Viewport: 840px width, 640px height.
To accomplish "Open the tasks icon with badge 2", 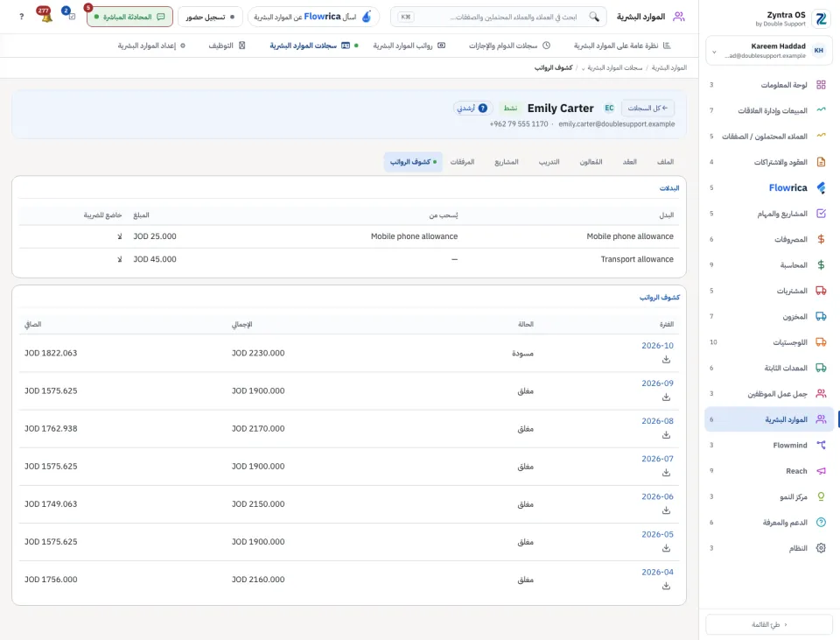I will [70, 15].
